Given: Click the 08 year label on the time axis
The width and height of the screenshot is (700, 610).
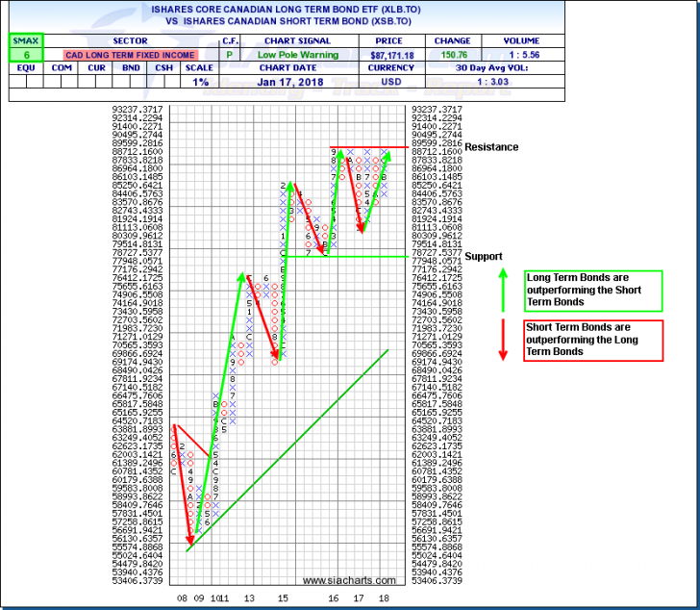Looking at the screenshot, I should tap(182, 597).
